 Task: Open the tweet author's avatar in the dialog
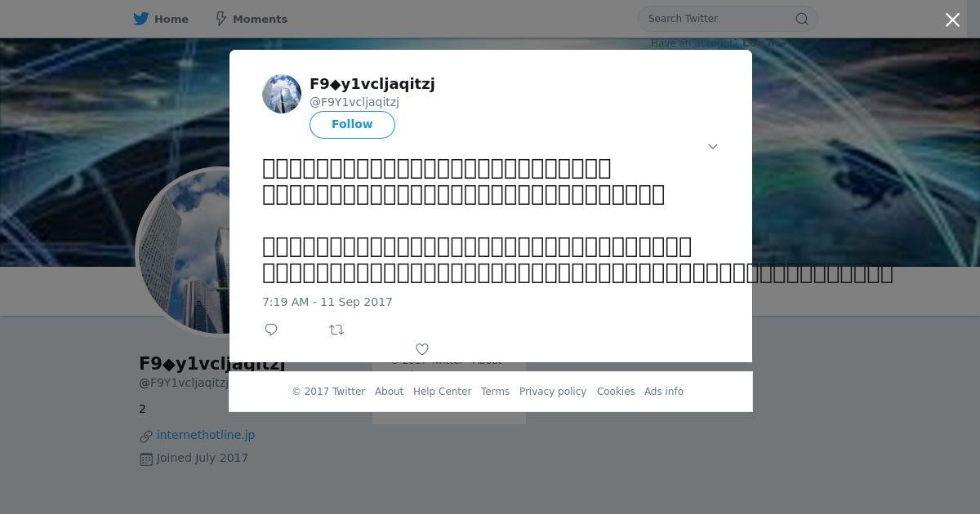282,94
